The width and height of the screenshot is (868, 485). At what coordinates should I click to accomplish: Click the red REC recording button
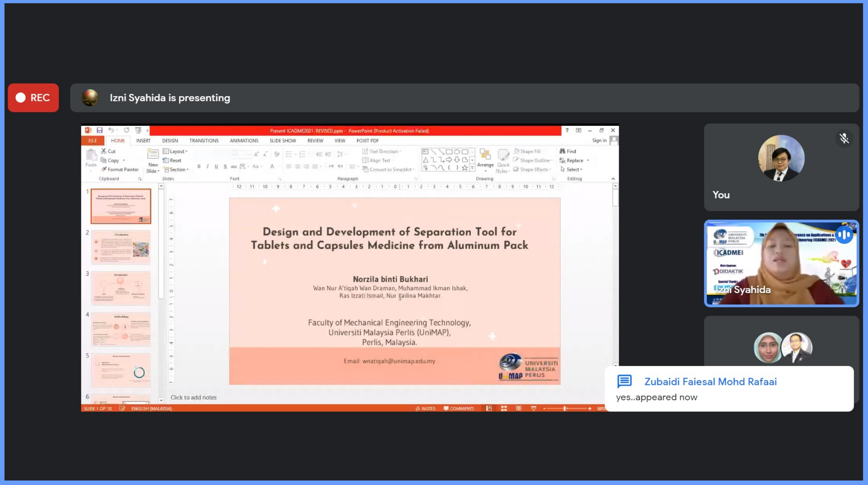33,98
